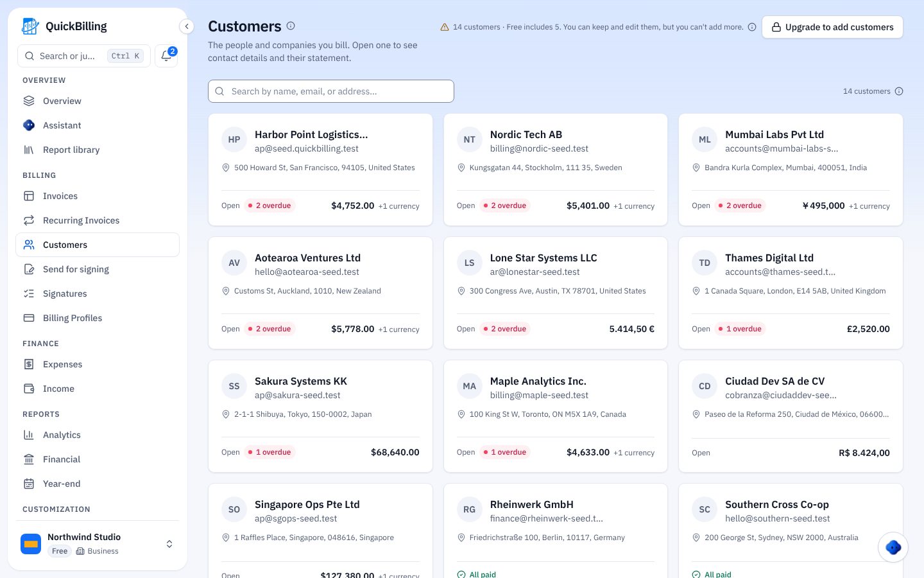This screenshot has width=924, height=578.
Task: Click the 5.414,50 € amount on Lone Star card
Action: pos(631,329)
